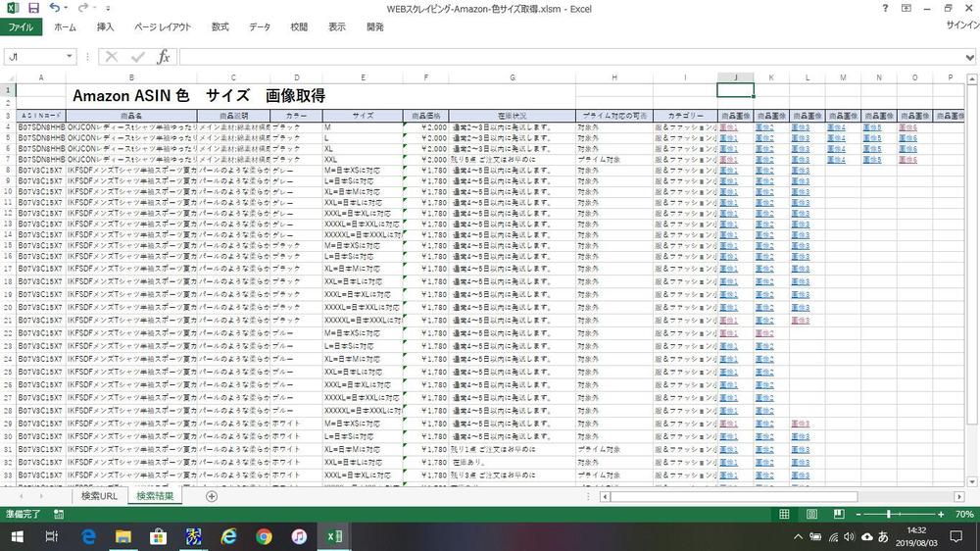This screenshot has height=551, width=980.
Task: Expand the formula bar with the chevron
Action: [x=969, y=57]
